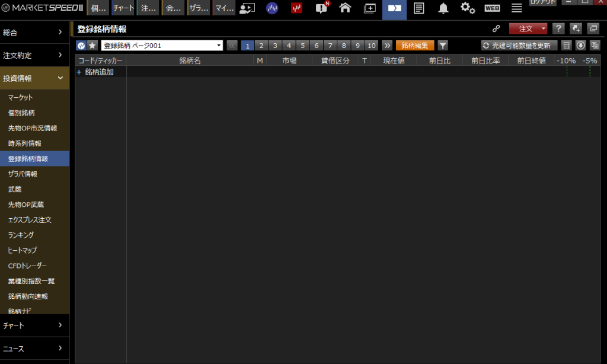The height and width of the screenshot is (364, 607).
Task: Sort by the 現在値 column header
Action: click(394, 60)
